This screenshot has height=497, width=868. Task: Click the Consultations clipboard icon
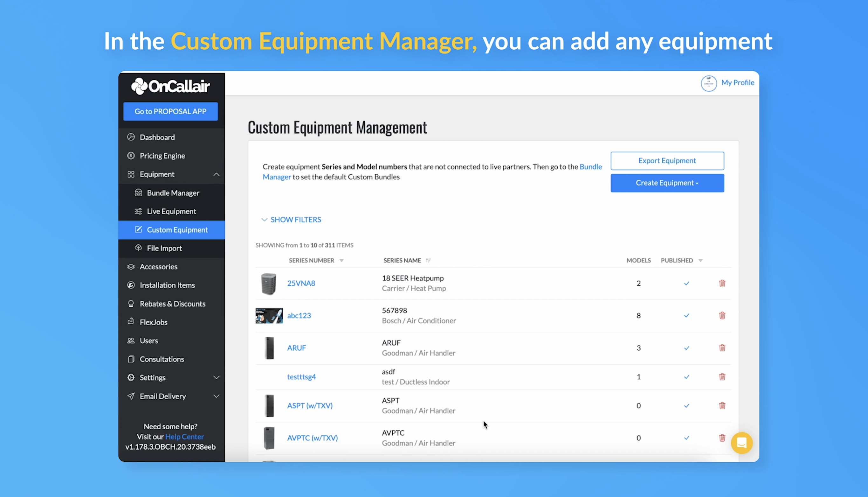tap(131, 359)
